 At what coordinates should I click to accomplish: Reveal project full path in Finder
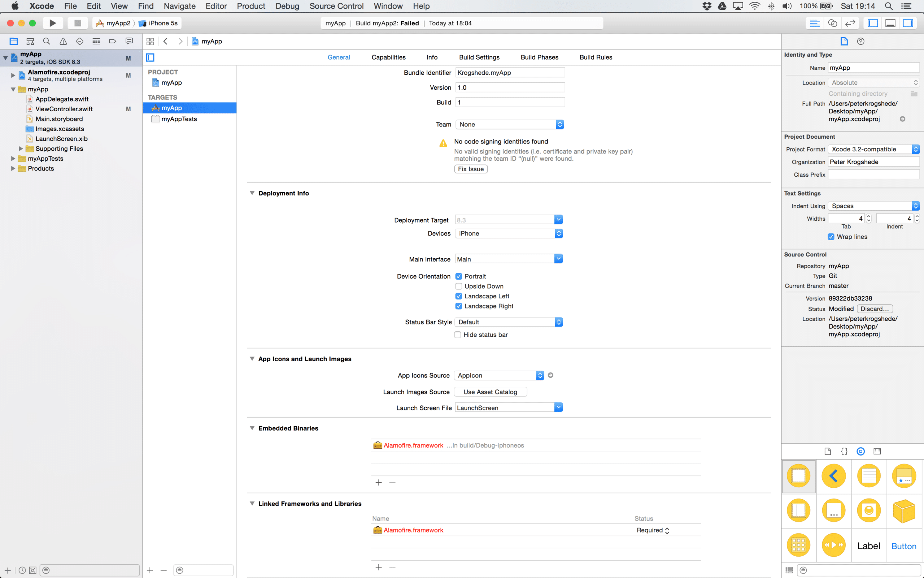tap(903, 119)
